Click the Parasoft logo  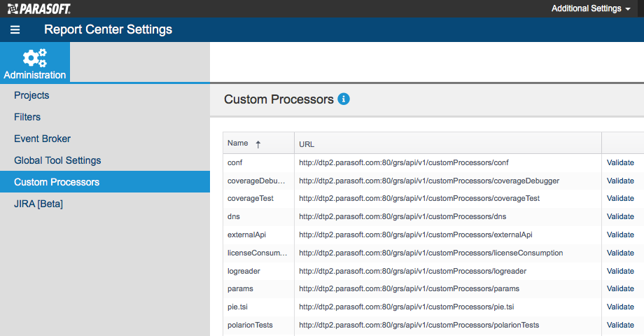pos(39,8)
